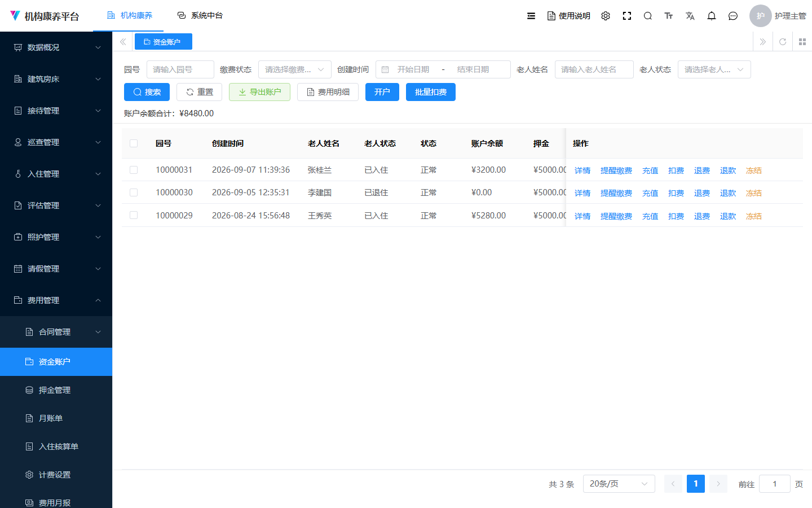Click 充值 for 李建国
Image resolution: width=812 pixels, height=508 pixels.
pyautogui.click(x=650, y=193)
